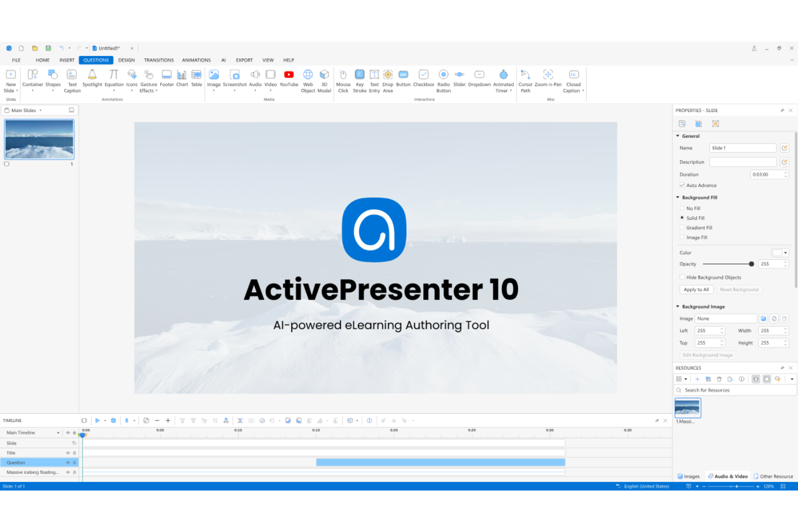Screen dimensions: 798x532
Task: Add a Cursor Path
Action: tap(525, 81)
